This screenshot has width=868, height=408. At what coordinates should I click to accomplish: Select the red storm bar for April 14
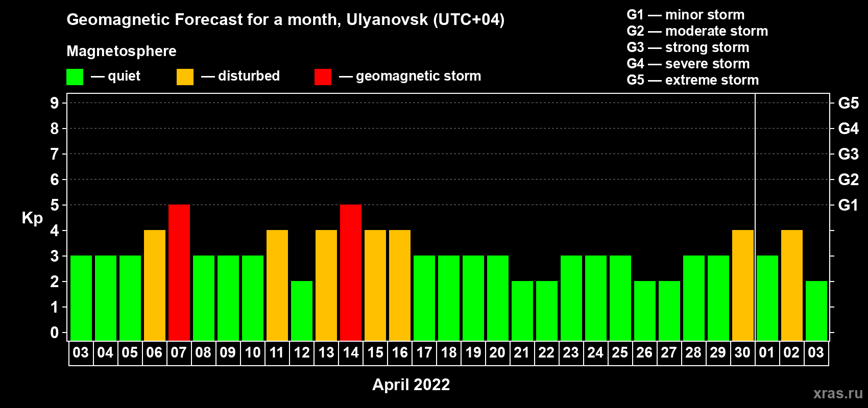(351, 273)
